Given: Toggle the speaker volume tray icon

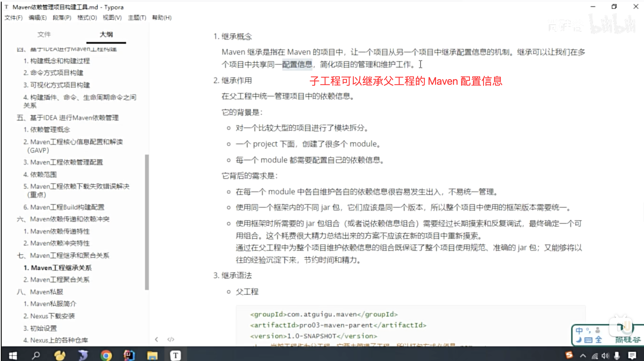Looking at the screenshot, I should (605, 355).
